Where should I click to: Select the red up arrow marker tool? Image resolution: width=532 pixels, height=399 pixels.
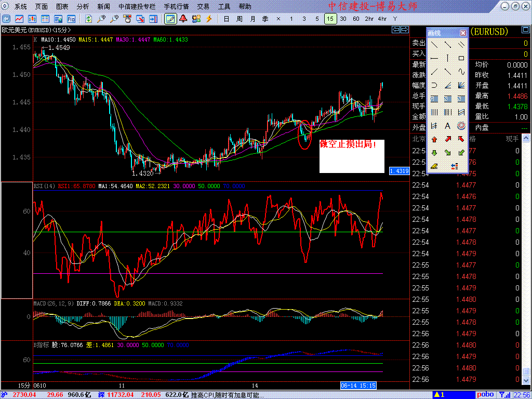434,139
